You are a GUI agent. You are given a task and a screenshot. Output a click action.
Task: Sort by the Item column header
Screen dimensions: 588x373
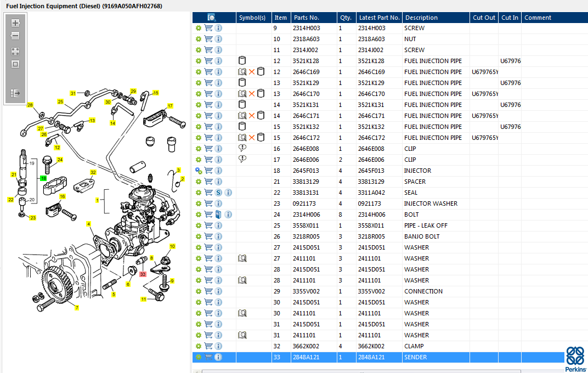[x=280, y=18]
